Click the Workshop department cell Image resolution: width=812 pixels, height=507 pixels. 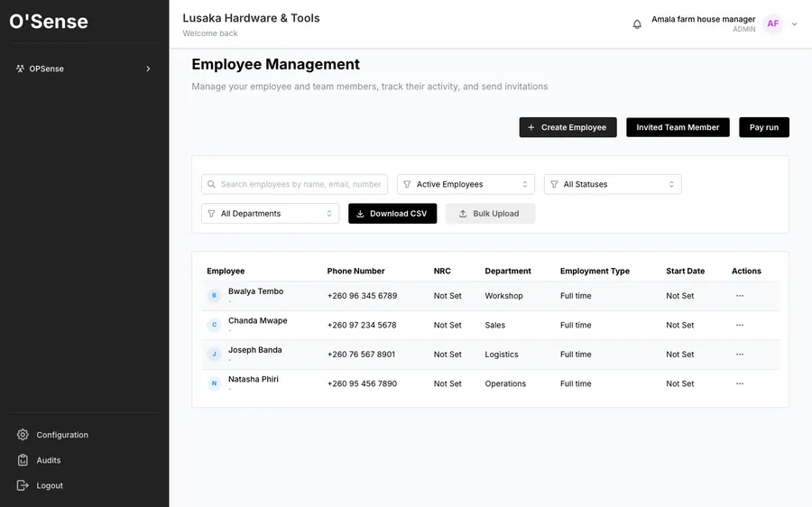pyautogui.click(x=503, y=296)
